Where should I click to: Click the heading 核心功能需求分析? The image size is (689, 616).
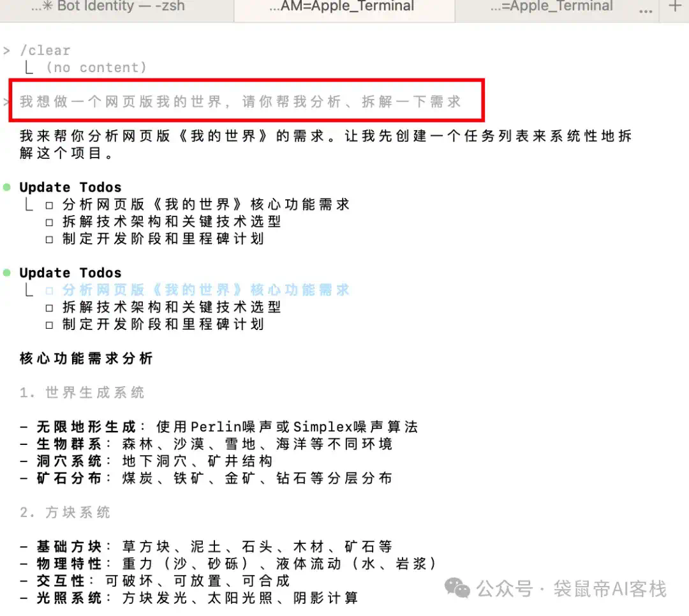pos(86,358)
